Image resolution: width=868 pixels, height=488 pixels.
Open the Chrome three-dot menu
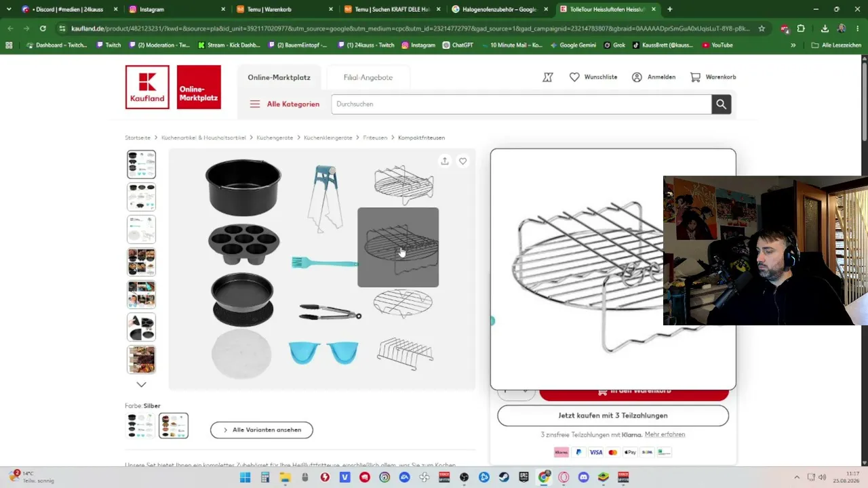[x=858, y=28]
